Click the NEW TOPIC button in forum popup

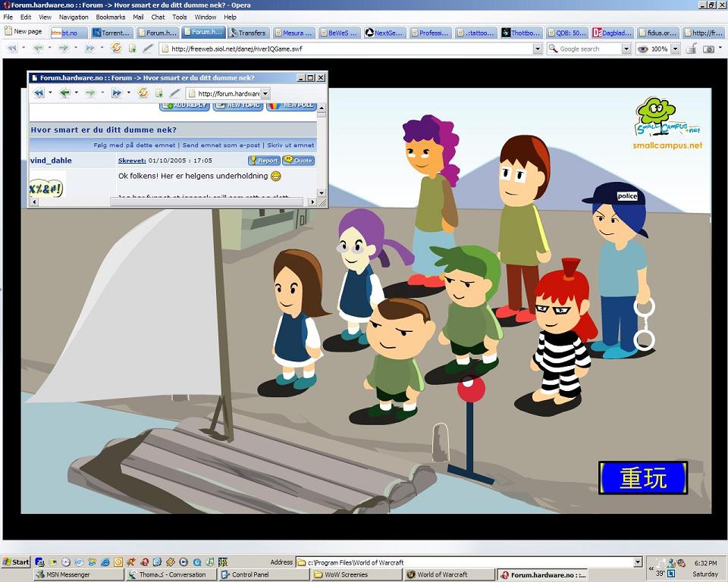point(237,106)
